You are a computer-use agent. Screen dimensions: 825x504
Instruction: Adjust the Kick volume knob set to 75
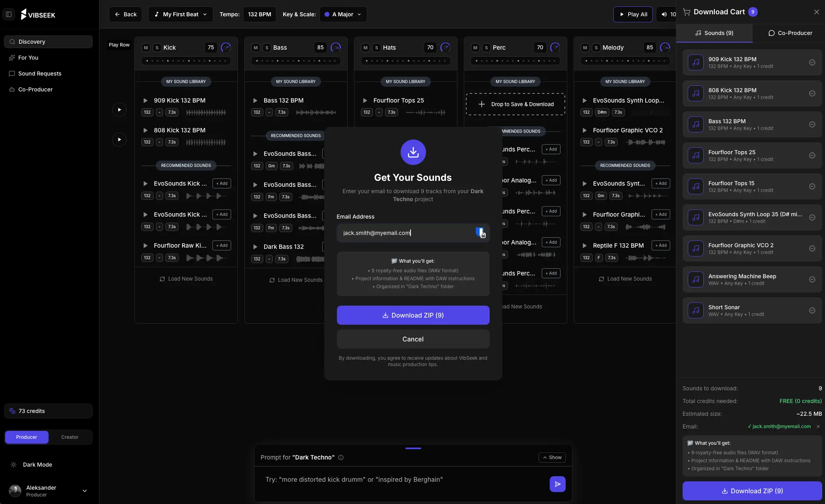[225, 47]
